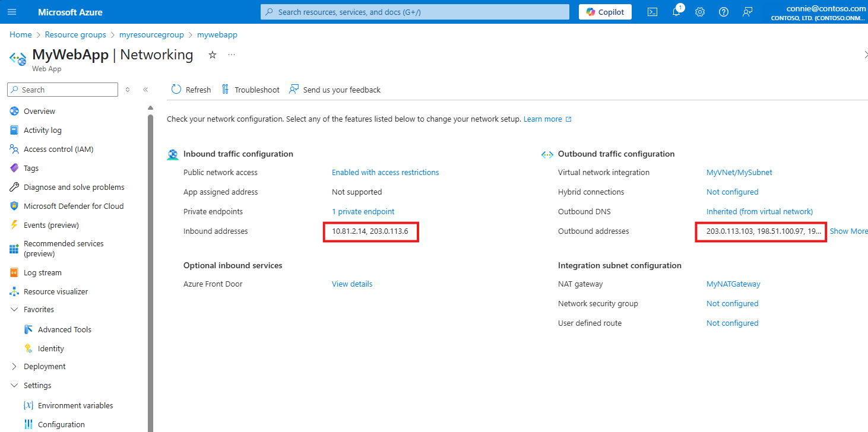Click the myresourcegroup breadcrumb
This screenshot has width=868, height=432.
(x=151, y=34)
